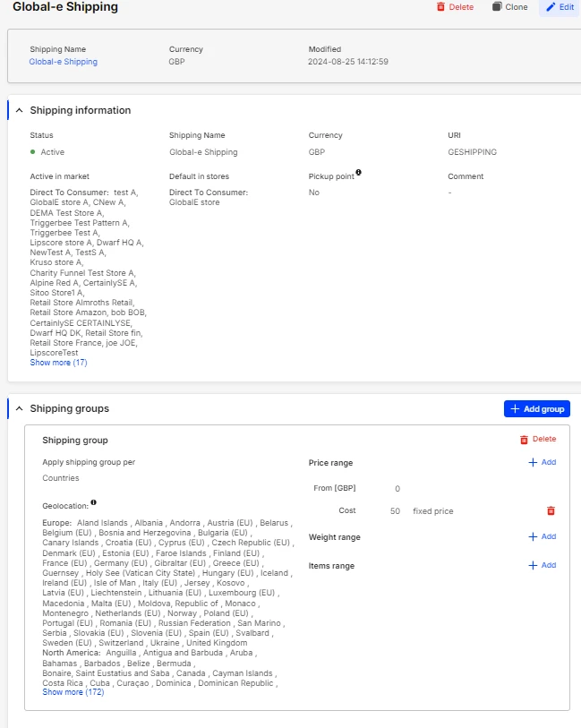Screen dimensions: 581x728
Task: Click the Comment column header
Action: [x=466, y=176]
